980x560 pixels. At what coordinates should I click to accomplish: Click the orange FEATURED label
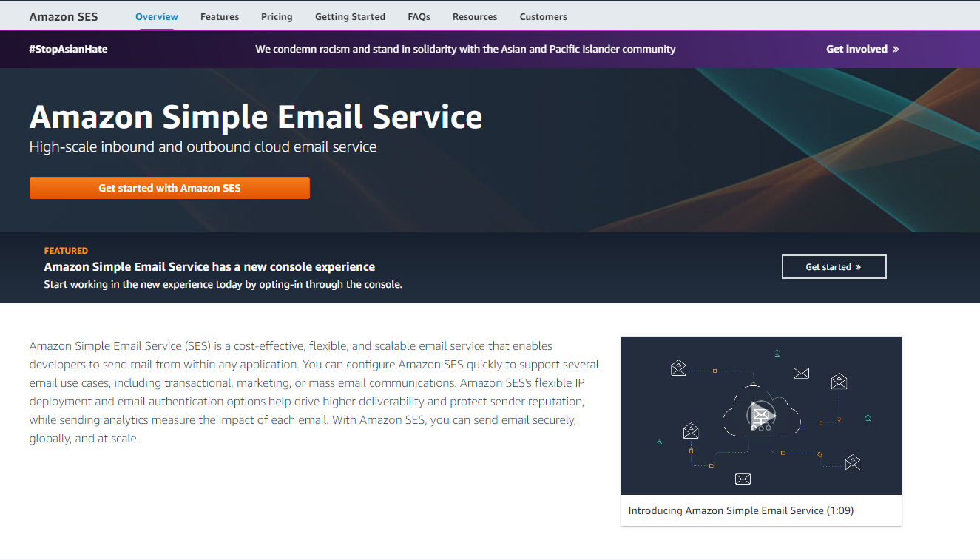click(x=66, y=251)
